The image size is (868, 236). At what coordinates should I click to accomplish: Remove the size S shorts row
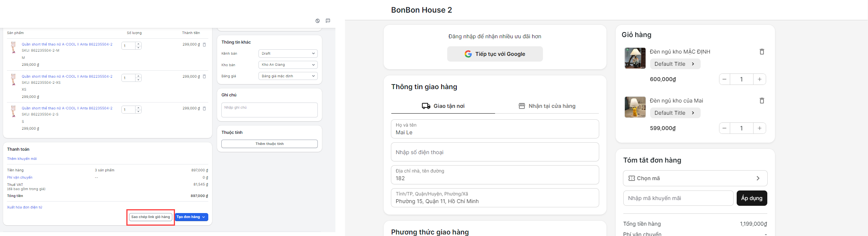[204, 109]
